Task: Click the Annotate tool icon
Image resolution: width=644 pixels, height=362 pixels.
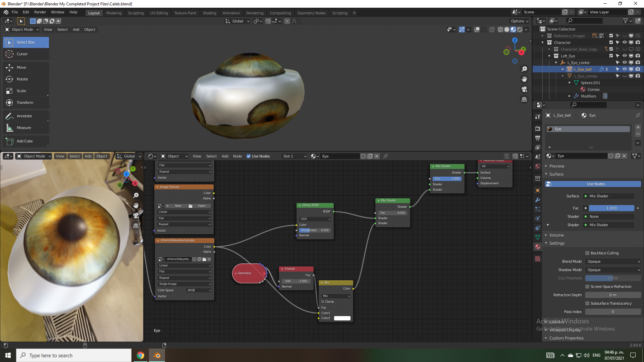Action: click(x=10, y=116)
